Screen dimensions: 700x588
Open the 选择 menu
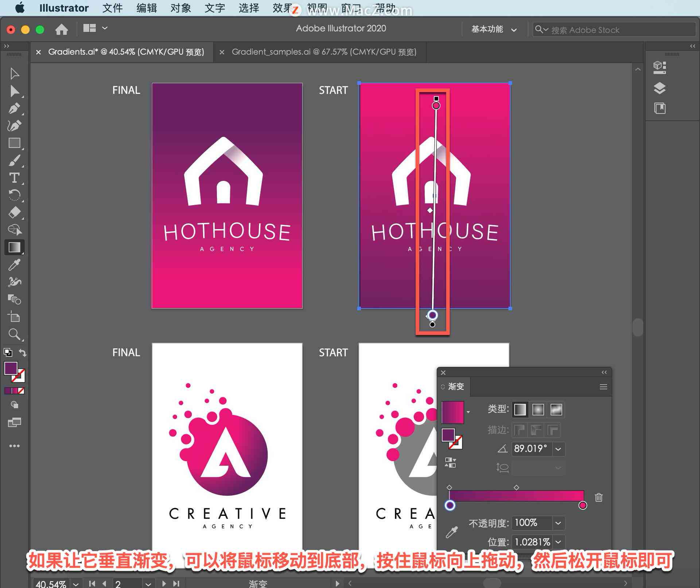click(249, 8)
